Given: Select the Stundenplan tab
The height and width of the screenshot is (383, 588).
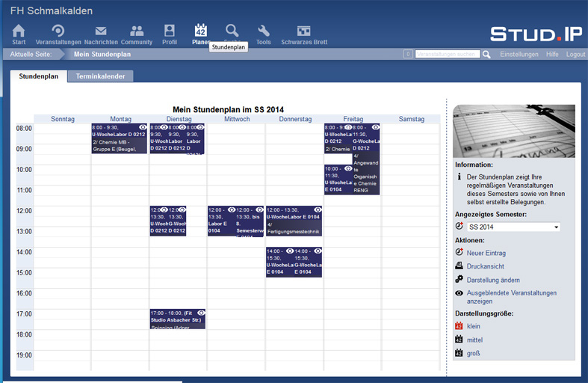Looking at the screenshot, I should [x=39, y=76].
